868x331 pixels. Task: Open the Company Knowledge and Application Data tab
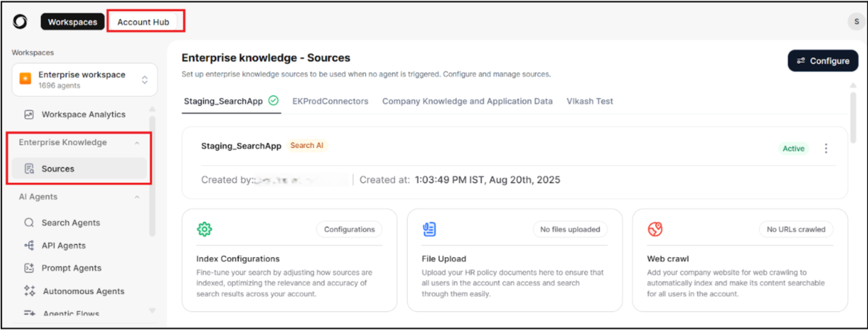pyautogui.click(x=467, y=102)
